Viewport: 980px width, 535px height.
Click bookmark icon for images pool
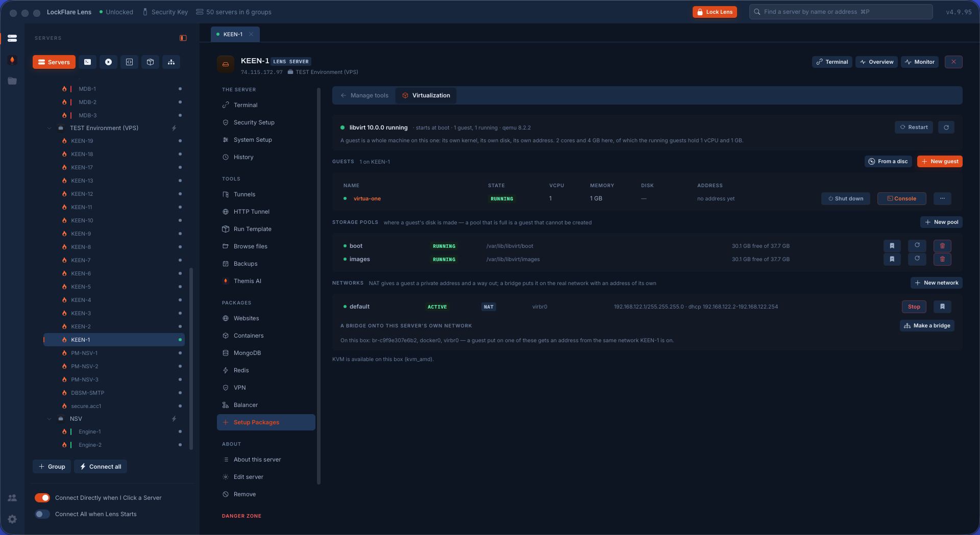(x=892, y=259)
